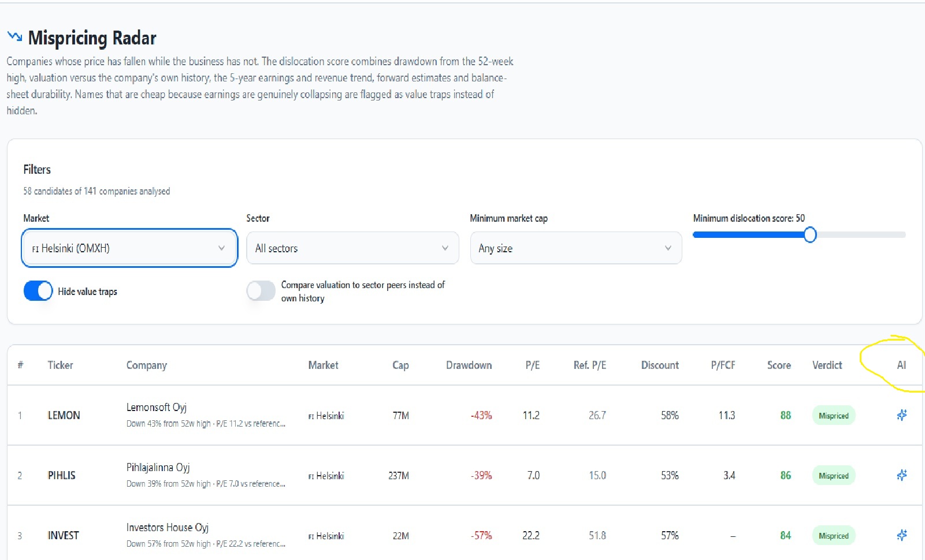Viewport: 925px width, 560px height.
Task: Click the Mispriced badge for Investors House
Action: (x=834, y=536)
